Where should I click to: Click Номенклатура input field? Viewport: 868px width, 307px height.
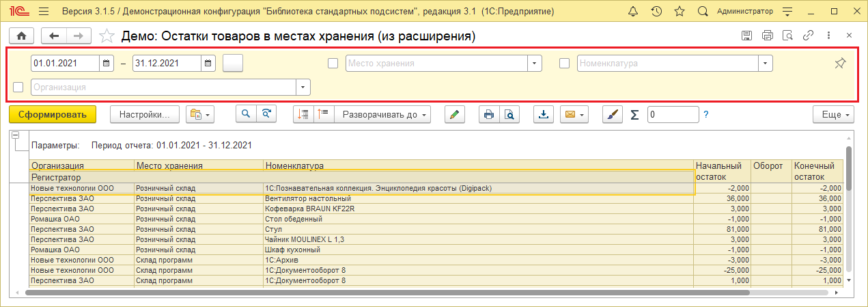668,64
